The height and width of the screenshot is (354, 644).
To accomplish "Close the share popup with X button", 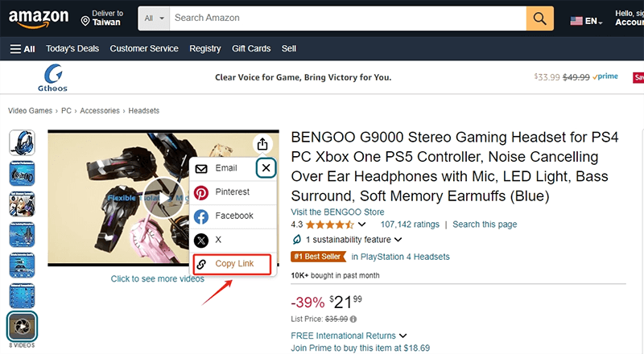I will 266,168.
